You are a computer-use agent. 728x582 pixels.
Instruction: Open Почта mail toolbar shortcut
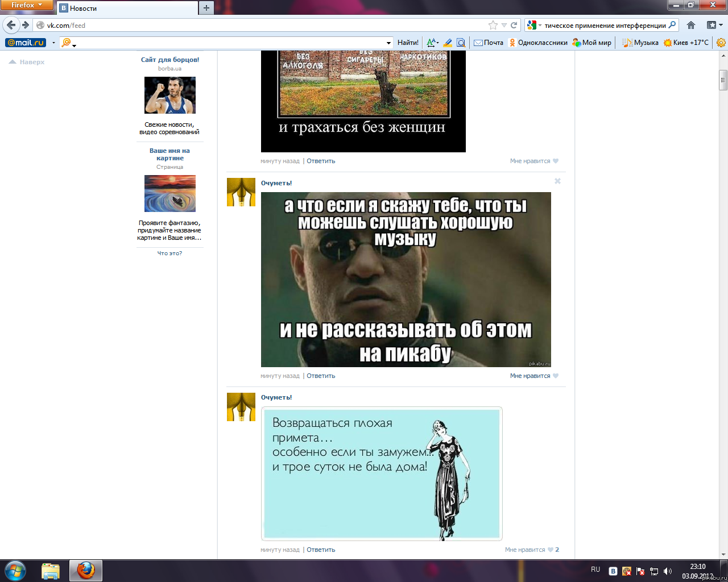pos(489,43)
